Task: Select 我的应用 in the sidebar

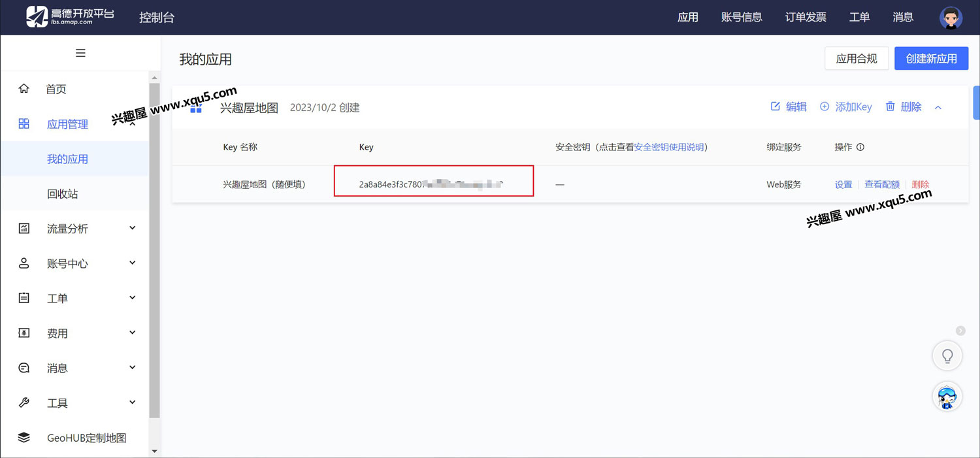Action: [x=74, y=159]
